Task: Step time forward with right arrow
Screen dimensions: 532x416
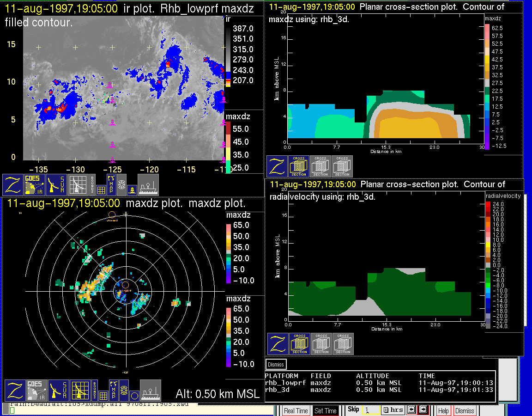Action: point(423,410)
